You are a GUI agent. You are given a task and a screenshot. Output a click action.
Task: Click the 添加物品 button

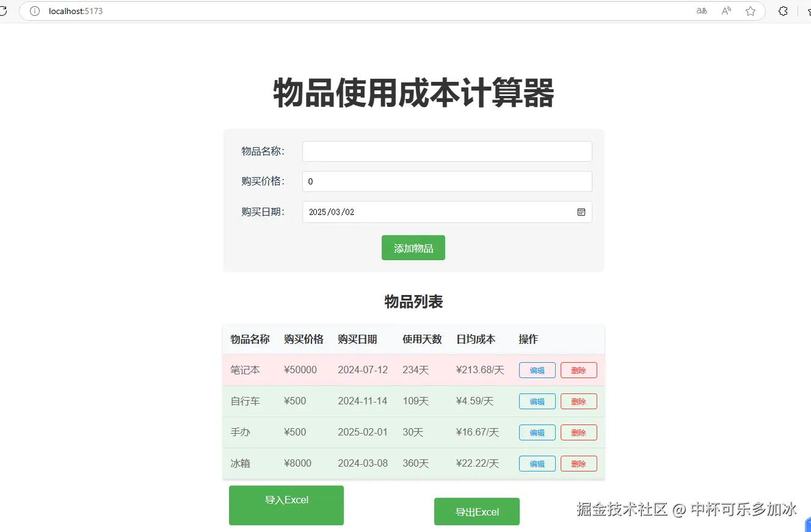[413, 248]
